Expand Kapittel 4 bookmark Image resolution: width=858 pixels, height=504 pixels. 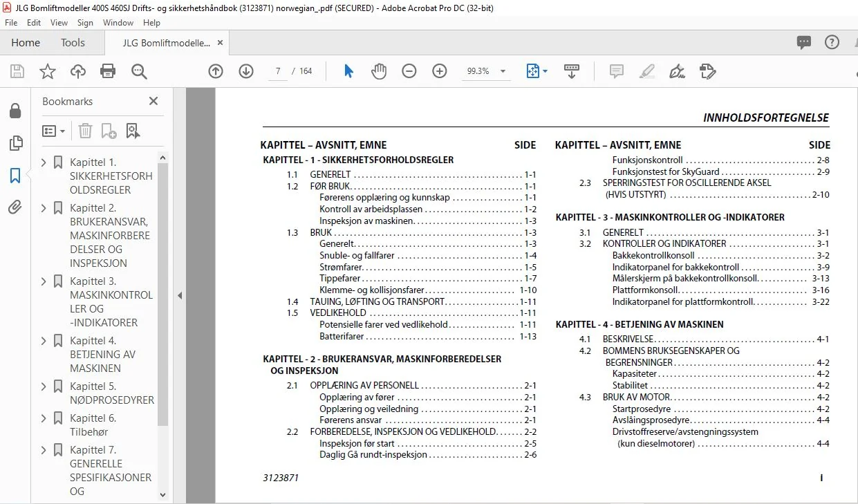coord(44,341)
